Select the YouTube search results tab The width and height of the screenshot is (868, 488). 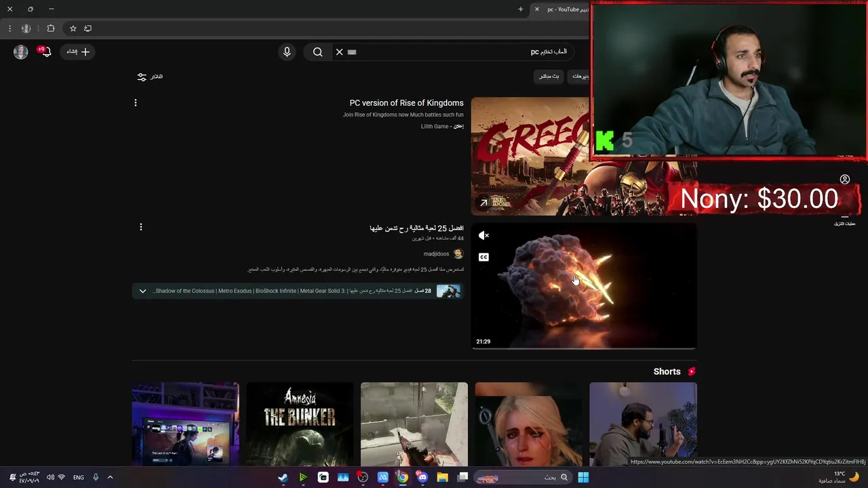563,9
